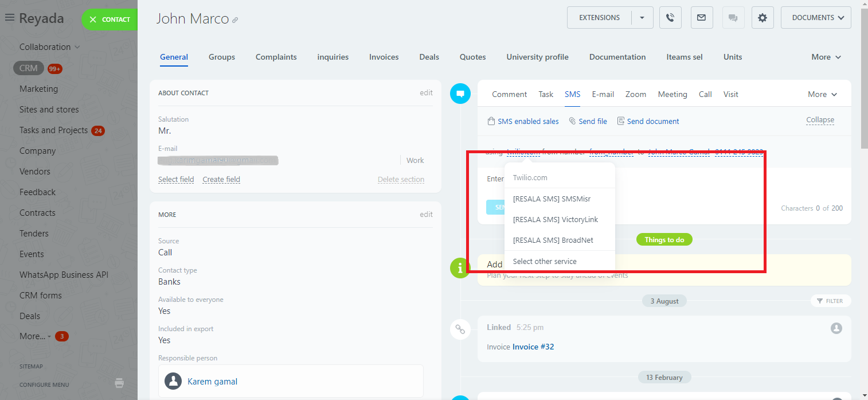Close the Contact panel with X button

(93, 20)
